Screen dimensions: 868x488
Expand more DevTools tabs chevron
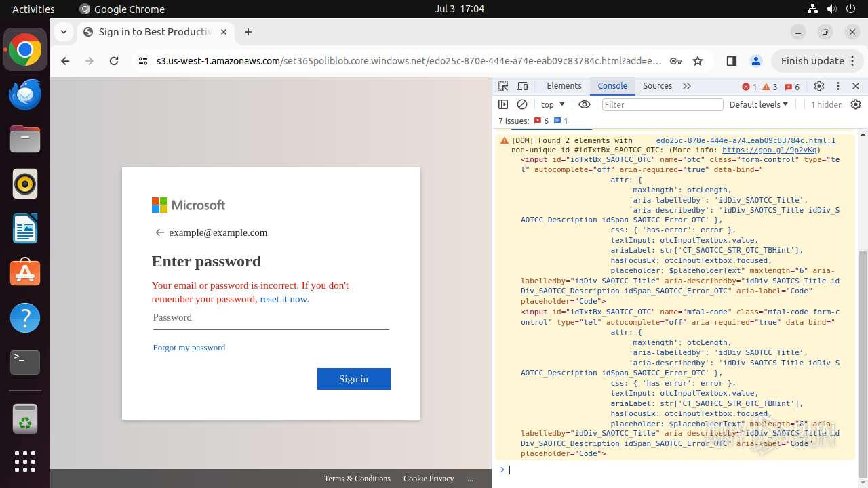pos(687,86)
